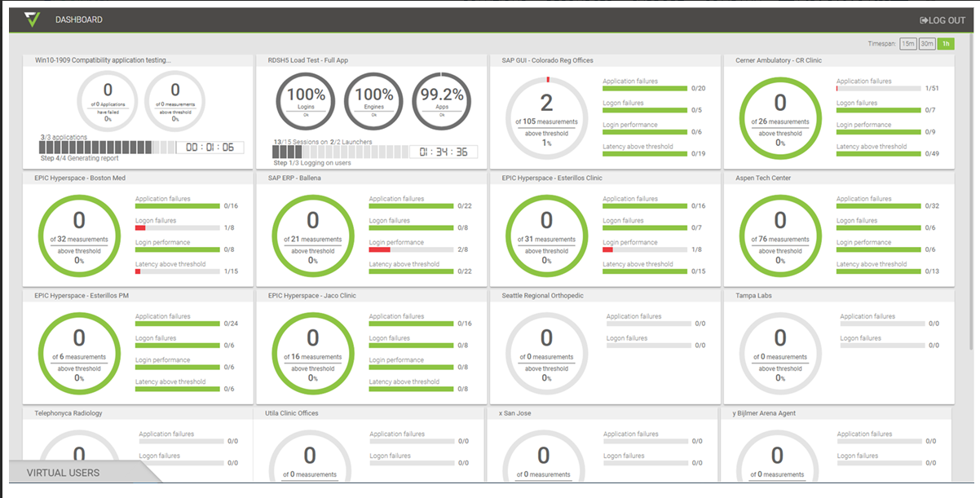Click the Application failures bar in Cerner Ambulatory card
Screen dimensions: 980x498
(879, 88)
